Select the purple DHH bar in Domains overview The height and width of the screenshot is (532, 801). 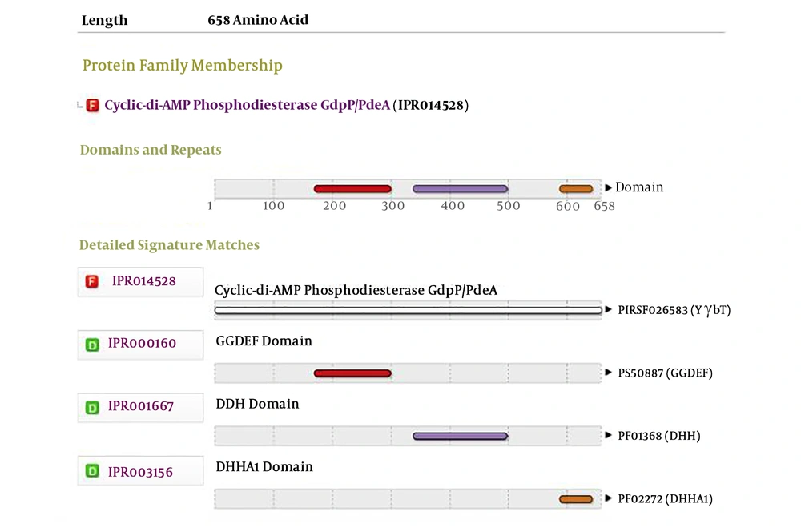[460, 189]
